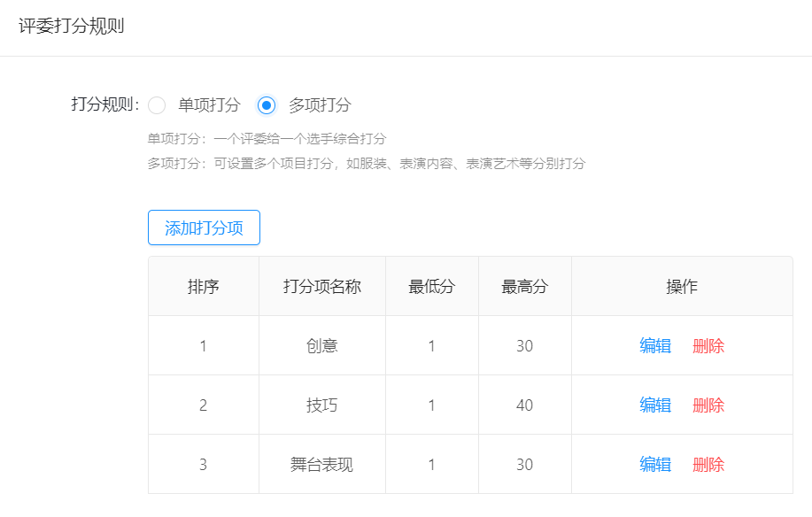Click the 创意 name cell
The image size is (812, 517).
tap(322, 346)
